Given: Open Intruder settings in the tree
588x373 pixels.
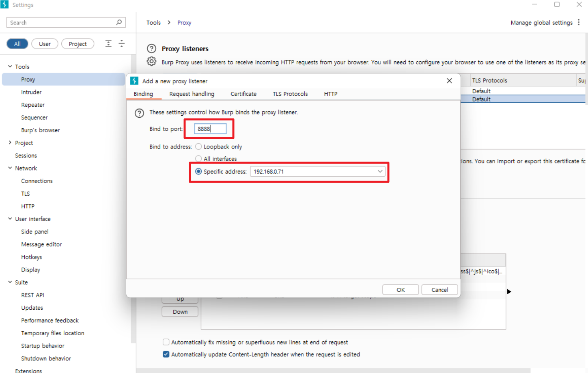Looking at the screenshot, I should point(31,92).
